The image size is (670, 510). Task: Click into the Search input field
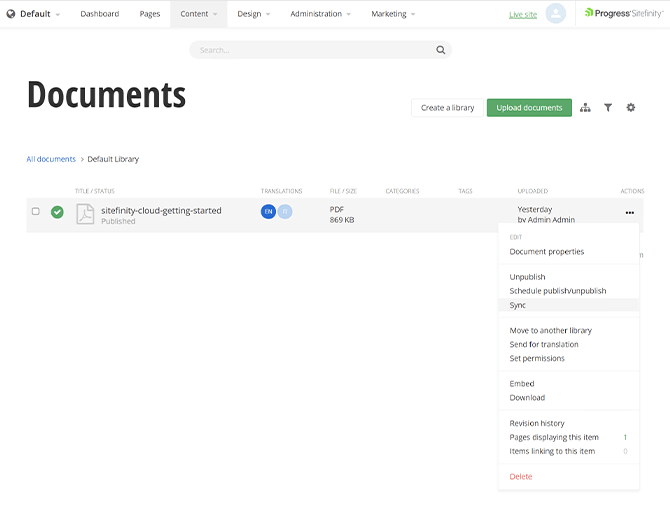click(x=310, y=50)
